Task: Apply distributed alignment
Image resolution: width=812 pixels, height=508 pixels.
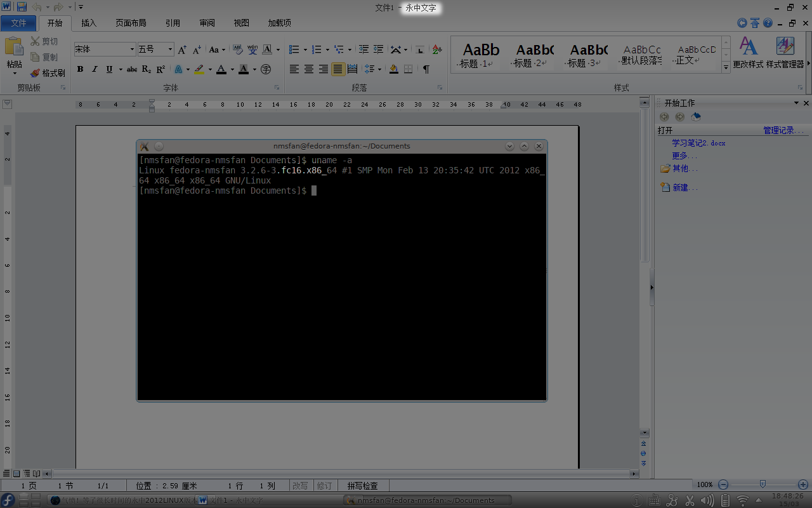Action: (353, 69)
